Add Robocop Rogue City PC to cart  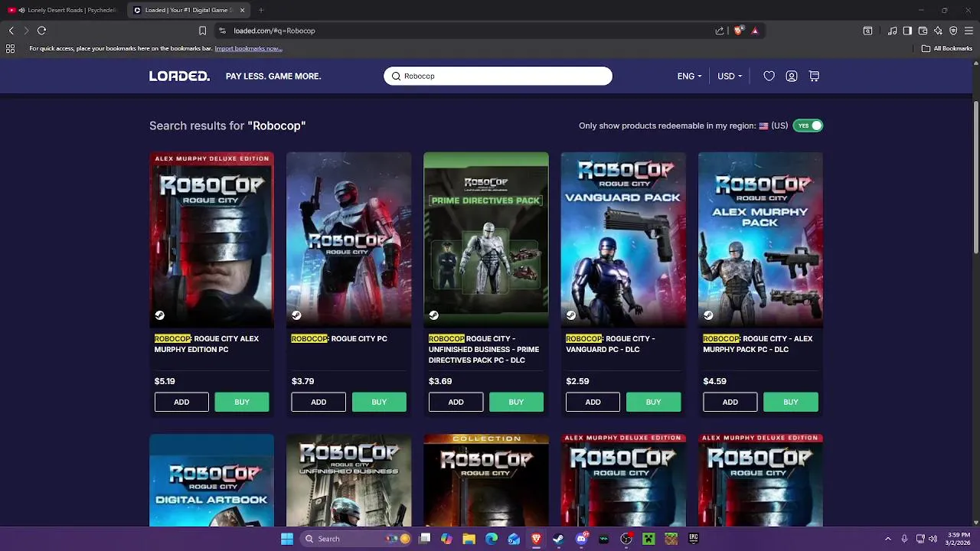(x=318, y=402)
